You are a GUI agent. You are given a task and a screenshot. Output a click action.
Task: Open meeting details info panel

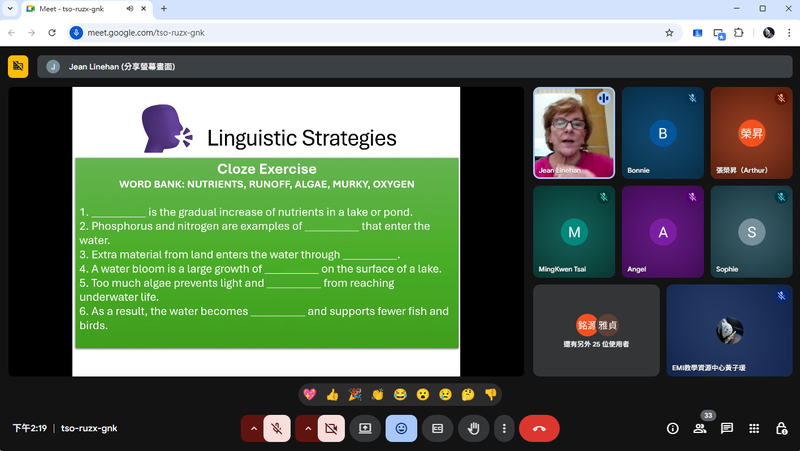coord(672,428)
